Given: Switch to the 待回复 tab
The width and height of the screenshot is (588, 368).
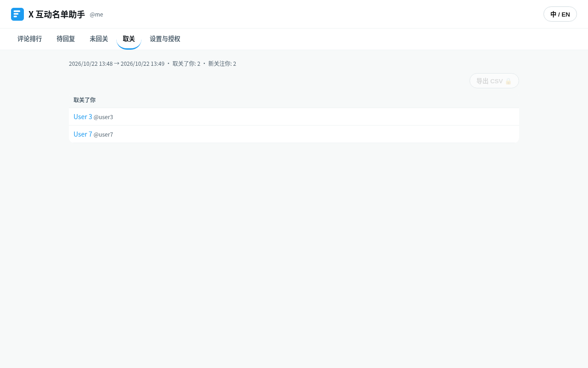Looking at the screenshot, I should pos(66,39).
